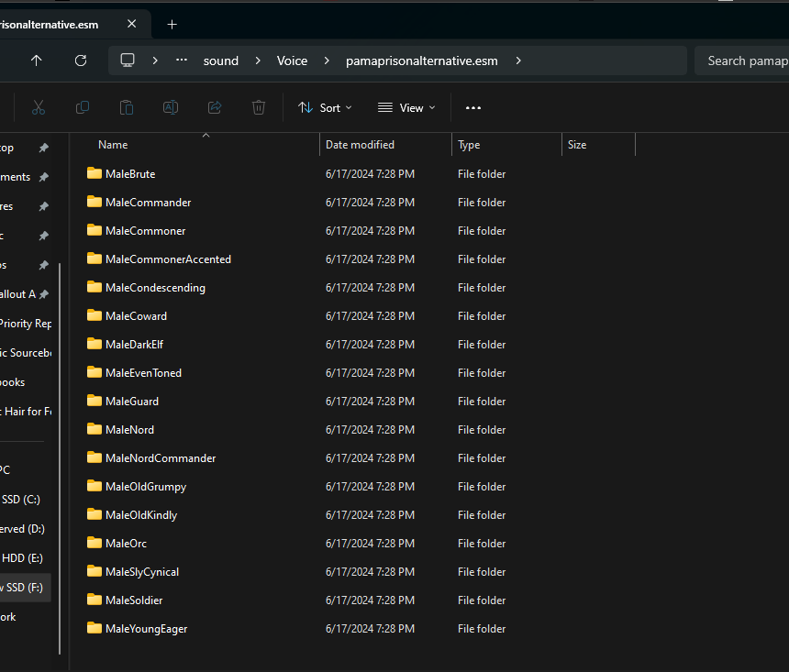Click the Cut scissors icon

[39, 107]
